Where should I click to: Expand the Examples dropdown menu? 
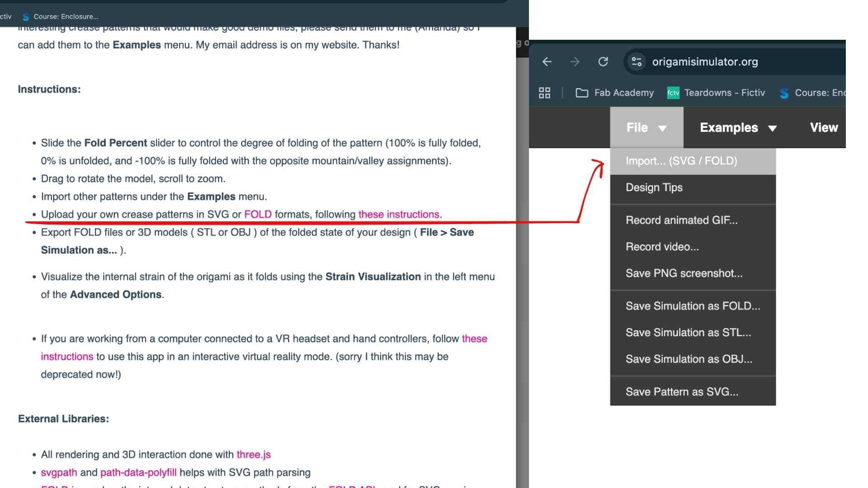[x=738, y=127]
